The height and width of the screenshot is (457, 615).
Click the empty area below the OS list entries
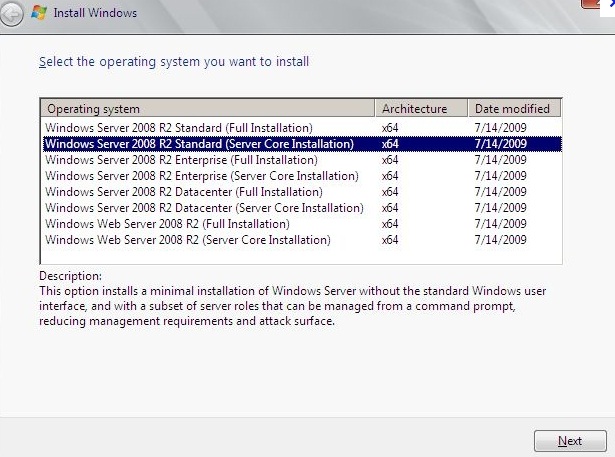click(300, 256)
